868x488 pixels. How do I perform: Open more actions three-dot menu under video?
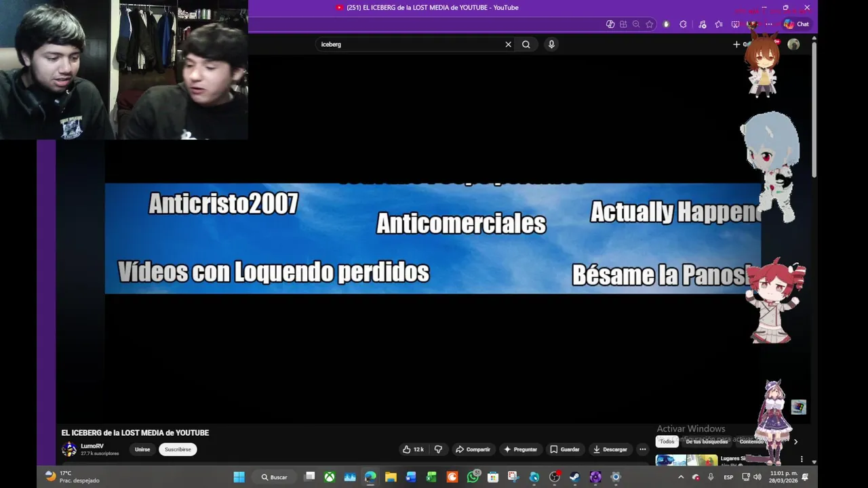643,449
